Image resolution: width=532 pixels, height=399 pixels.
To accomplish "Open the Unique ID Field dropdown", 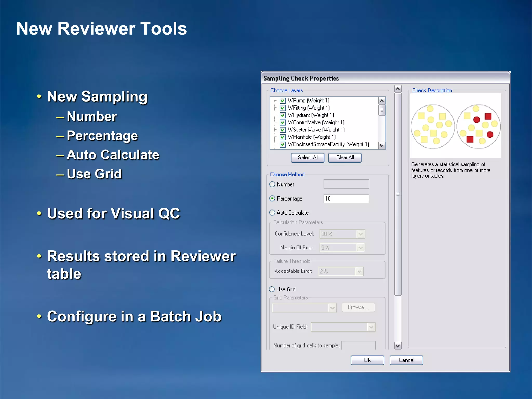I will (371, 327).
